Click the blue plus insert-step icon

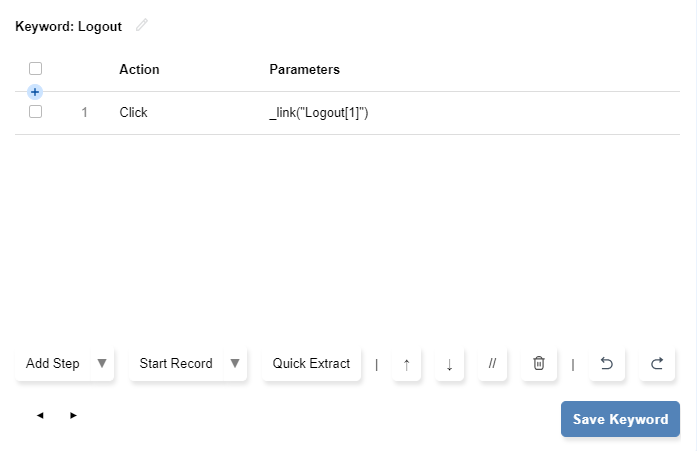tap(35, 92)
